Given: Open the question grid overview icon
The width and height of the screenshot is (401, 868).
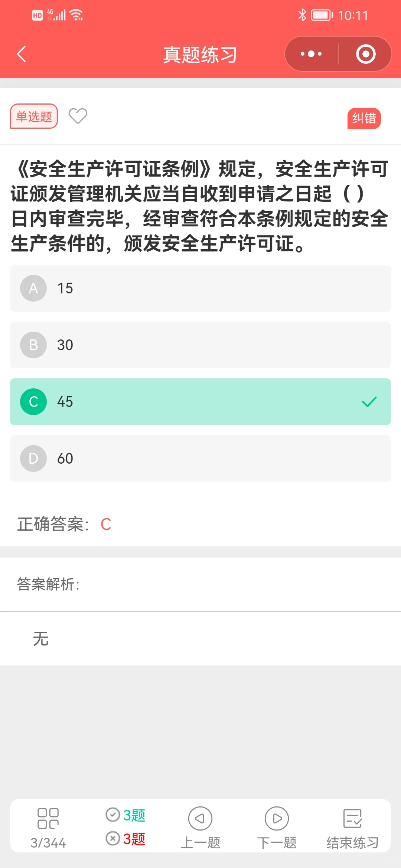Looking at the screenshot, I should (48, 818).
